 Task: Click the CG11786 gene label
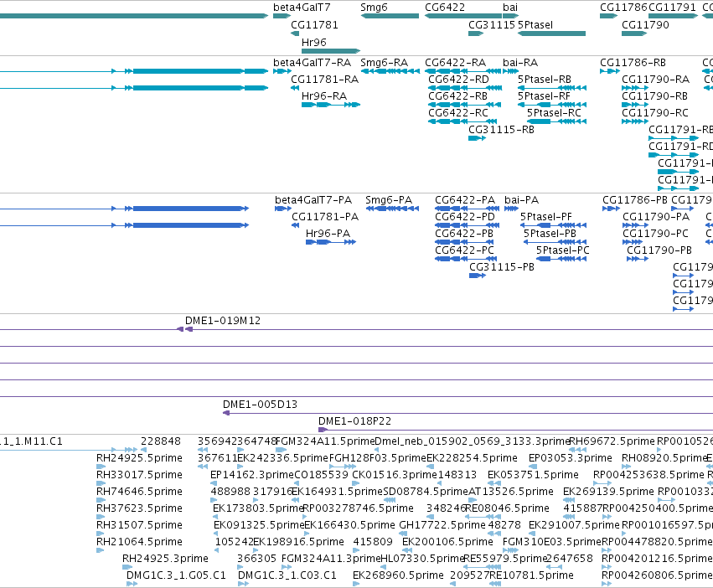tap(623, 8)
